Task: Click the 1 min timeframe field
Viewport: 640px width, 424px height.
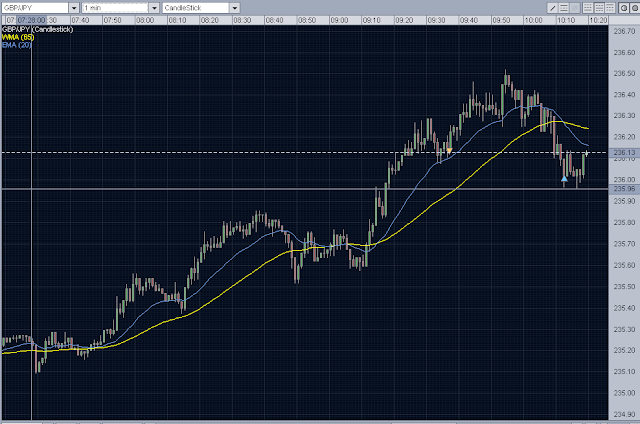Action: [x=115, y=8]
